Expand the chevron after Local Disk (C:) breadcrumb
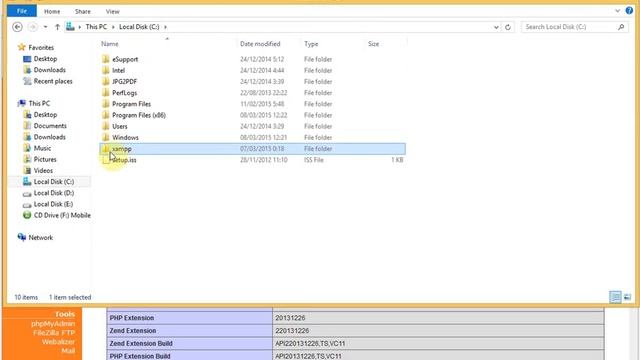 165,27
